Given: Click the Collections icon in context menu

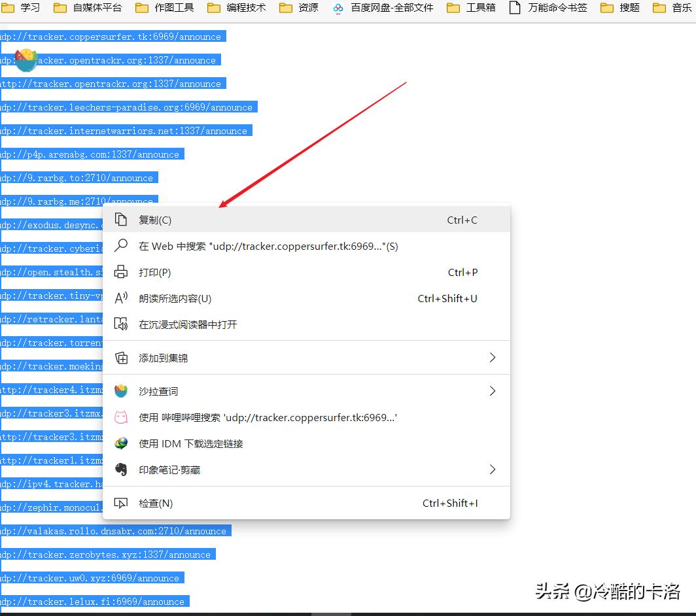Looking at the screenshot, I should [x=121, y=357].
